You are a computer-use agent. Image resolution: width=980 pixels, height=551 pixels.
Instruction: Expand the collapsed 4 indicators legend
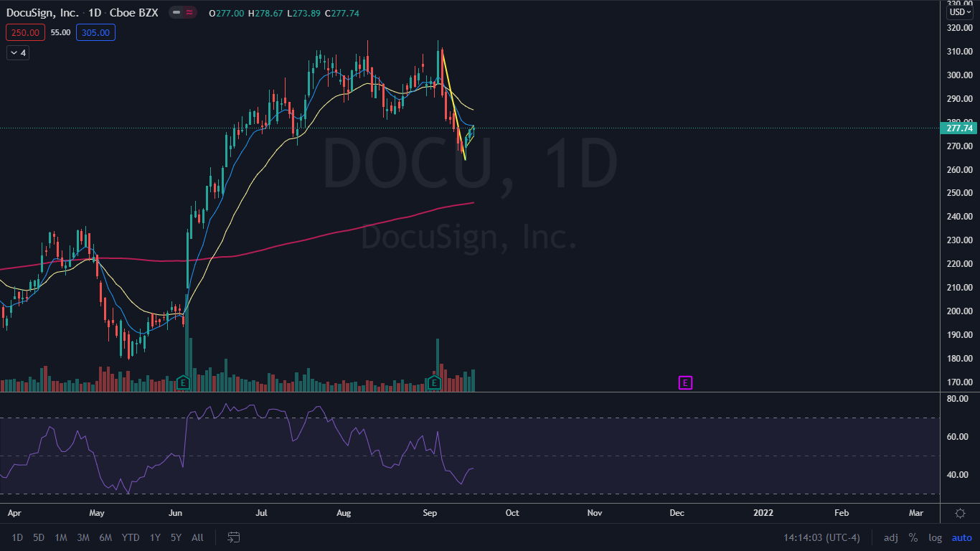click(x=17, y=52)
